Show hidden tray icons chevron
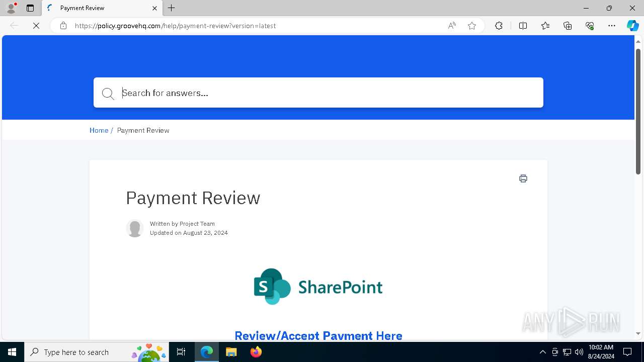Screen dimensions: 644x362 pos(542,352)
